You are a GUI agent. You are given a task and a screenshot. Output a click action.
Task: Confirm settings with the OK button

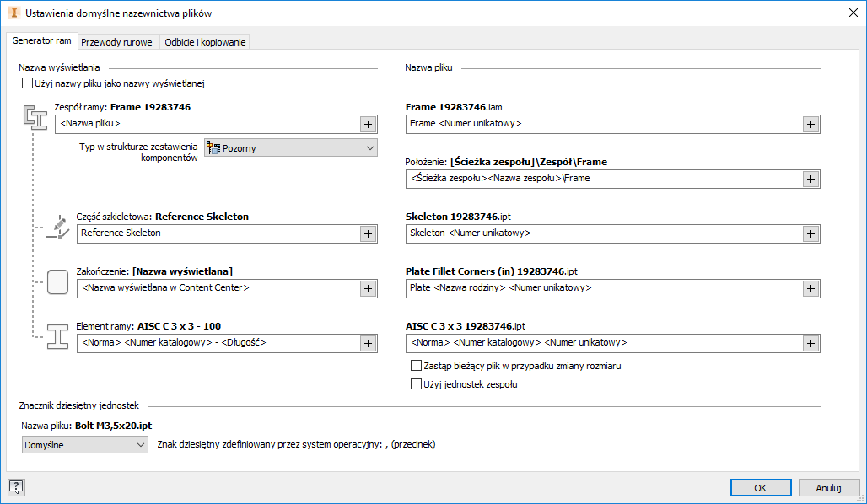coord(760,487)
